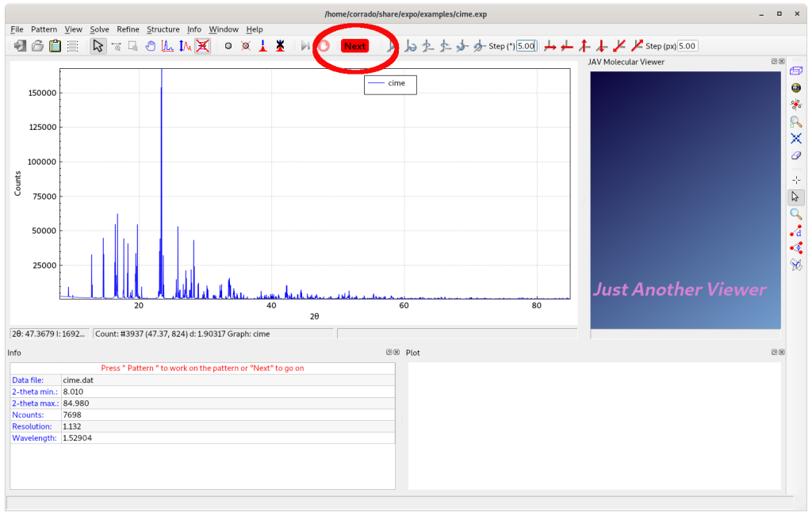Open the Pattern menu
Screen dimensions: 812x516
pyautogui.click(x=44, y=29)
